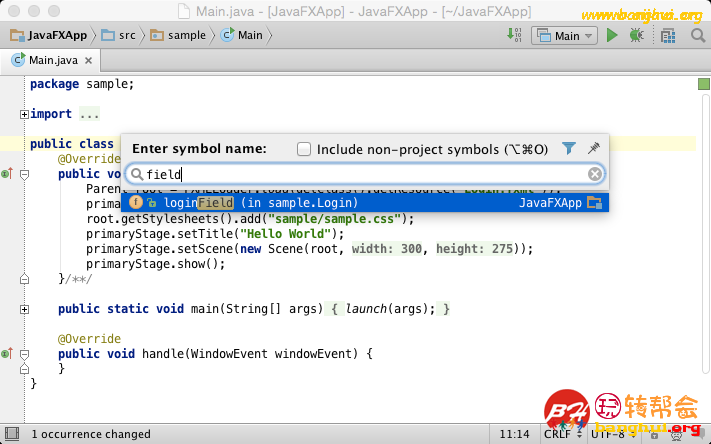Click the 'new Scene(root,' code text
711x444 pixels.
pos(292,249)
